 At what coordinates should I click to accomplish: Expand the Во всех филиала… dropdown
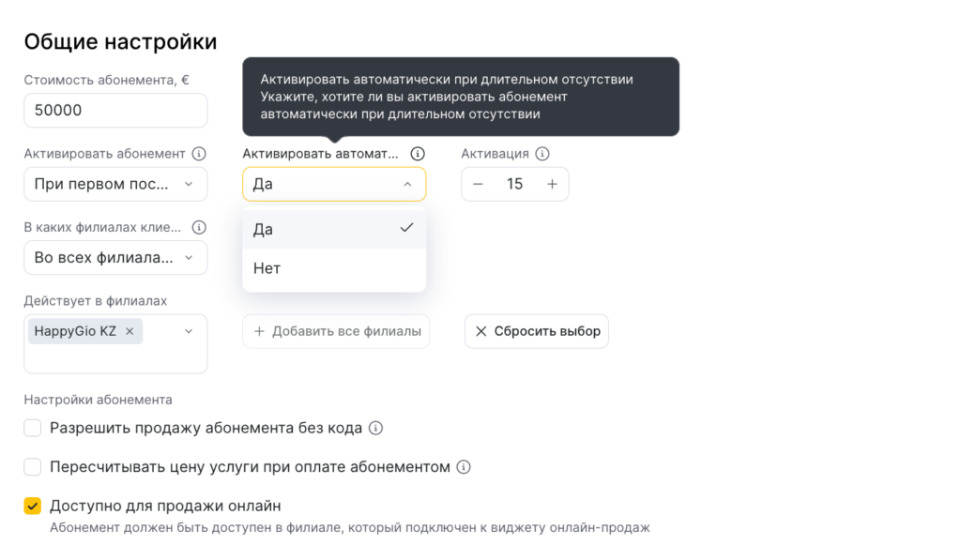114,258
